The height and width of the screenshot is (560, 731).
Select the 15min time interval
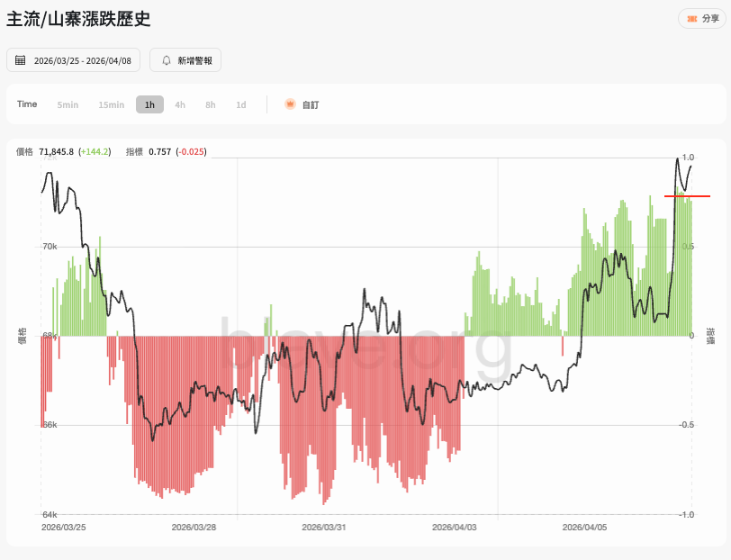pyautogui.click(x=112, y=105)
